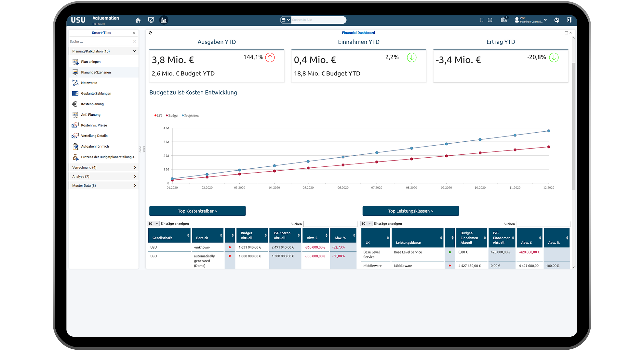The height and width of the screenshot is (351, 644).
Task: Sort by Budget-Einnahmen Aktuell column
Action: [471, 238]
